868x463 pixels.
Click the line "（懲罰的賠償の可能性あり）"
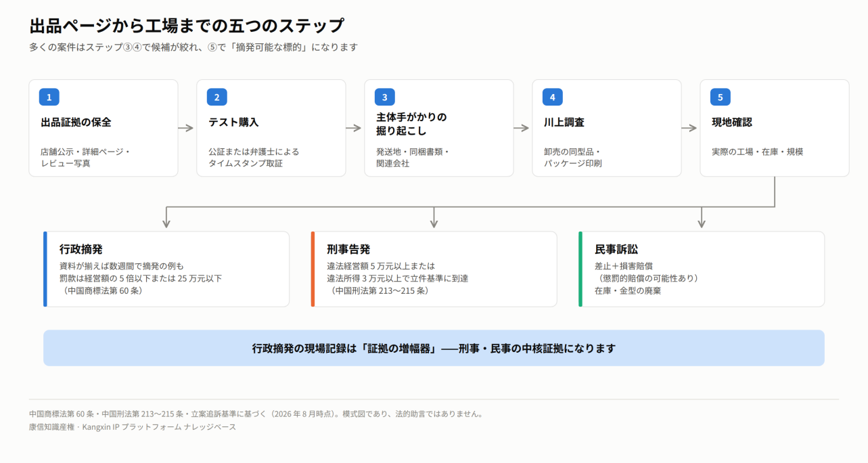(x=649, y=278)
